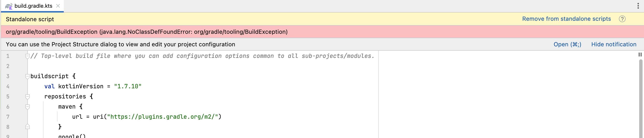Screen dimensions: 644x138
Task: Click the help question mark icon
Action: coord(622,19)
